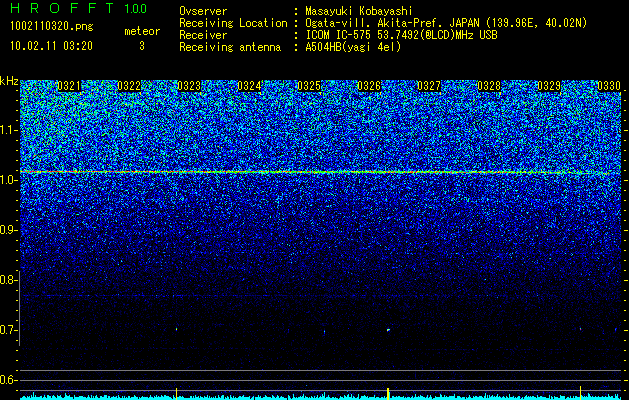Click the "meteor" count label
Image resolution: width=629 pixels, height=400 pixels.
pos(142,31)
